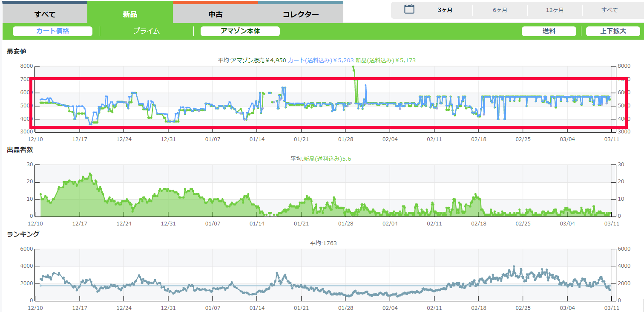Show the すべて time period

609,10
